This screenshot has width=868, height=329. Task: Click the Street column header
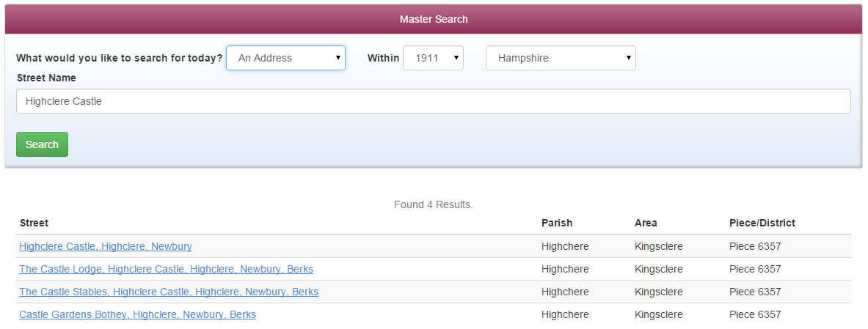[34, 223]
